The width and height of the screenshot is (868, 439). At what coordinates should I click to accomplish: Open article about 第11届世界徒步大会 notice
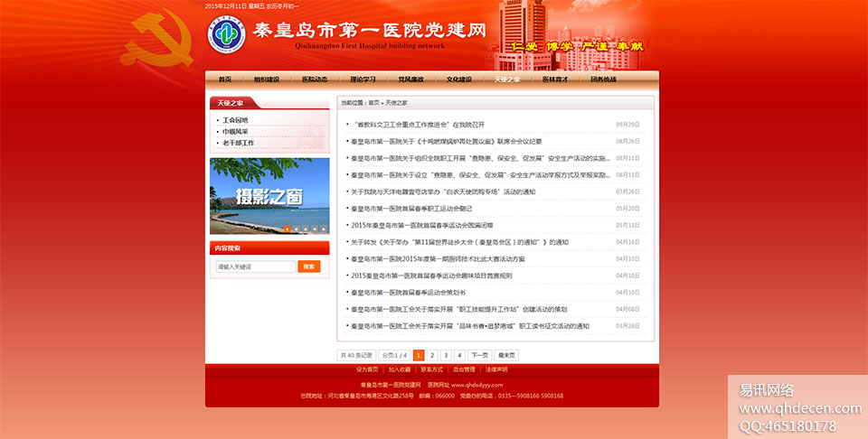(x=460, y=242)
